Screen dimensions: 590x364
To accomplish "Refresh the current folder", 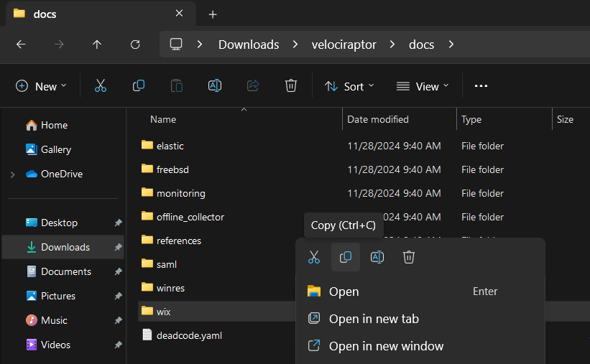I will click(135, 45).
